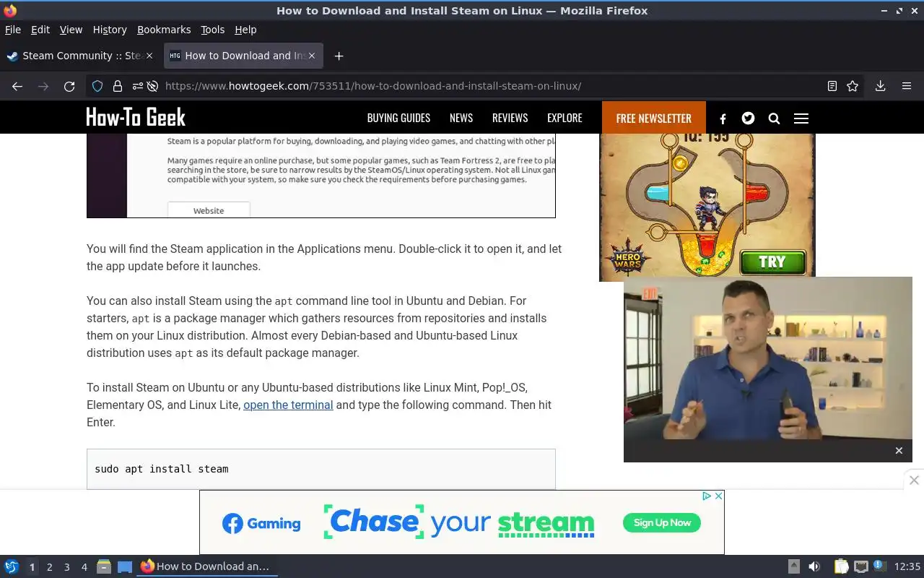The height and width of the screenshot is (578, 924).
Task: Click Sign Up Now in the banner ad
Action: pos(662,522)
